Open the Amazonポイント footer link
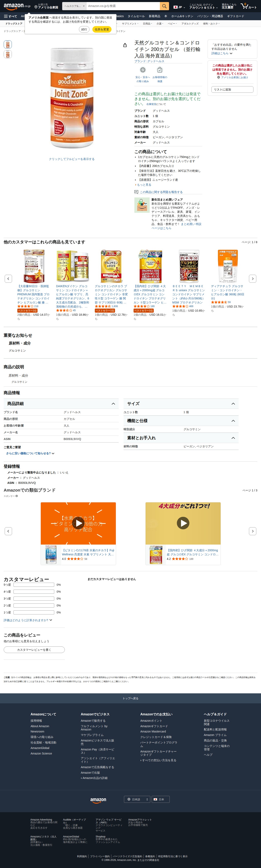 pyautogui.click(x=151, y=721)
